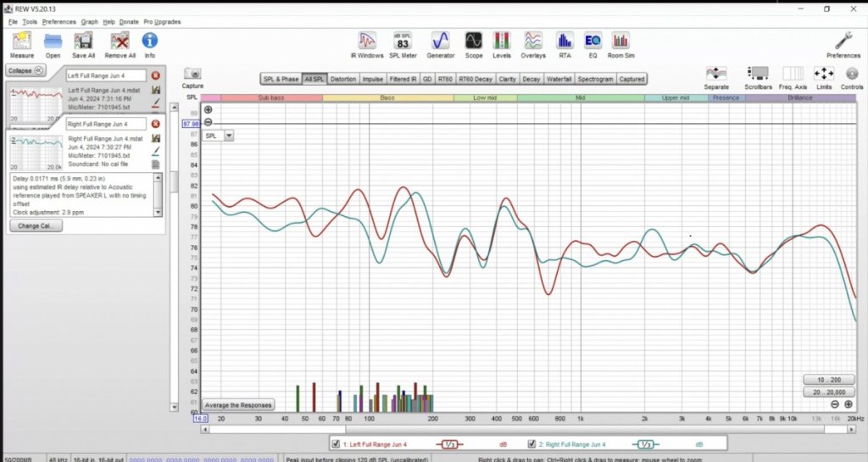Set frequency range to 10 .. 200
Image resolution: width=868 pixels, height=462 pixels.
(x=828, y=380)
